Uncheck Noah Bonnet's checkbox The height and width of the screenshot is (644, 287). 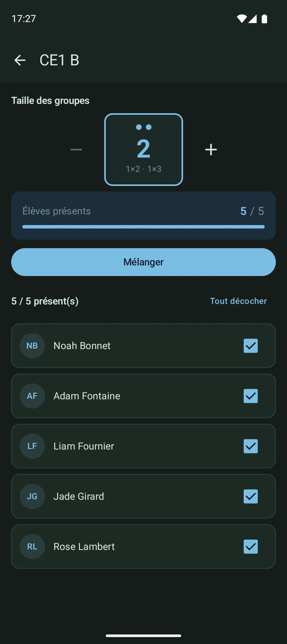click(251, 346)
